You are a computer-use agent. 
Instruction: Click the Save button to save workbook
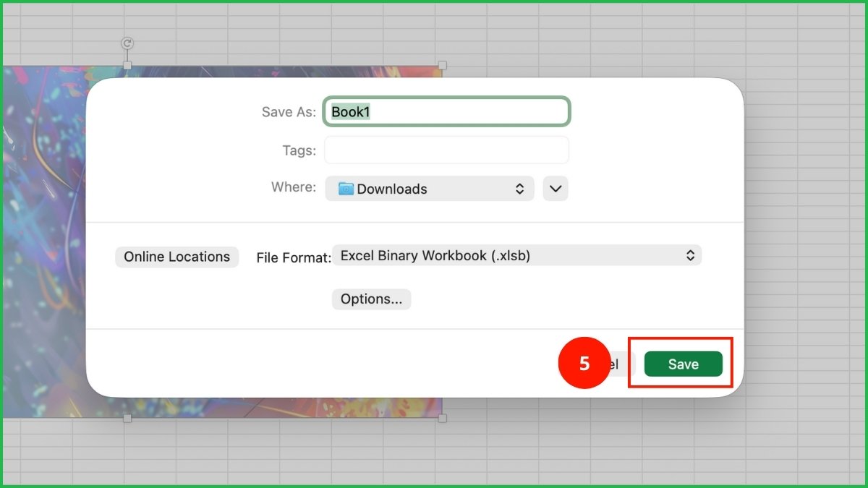click(x=682, y=364)
